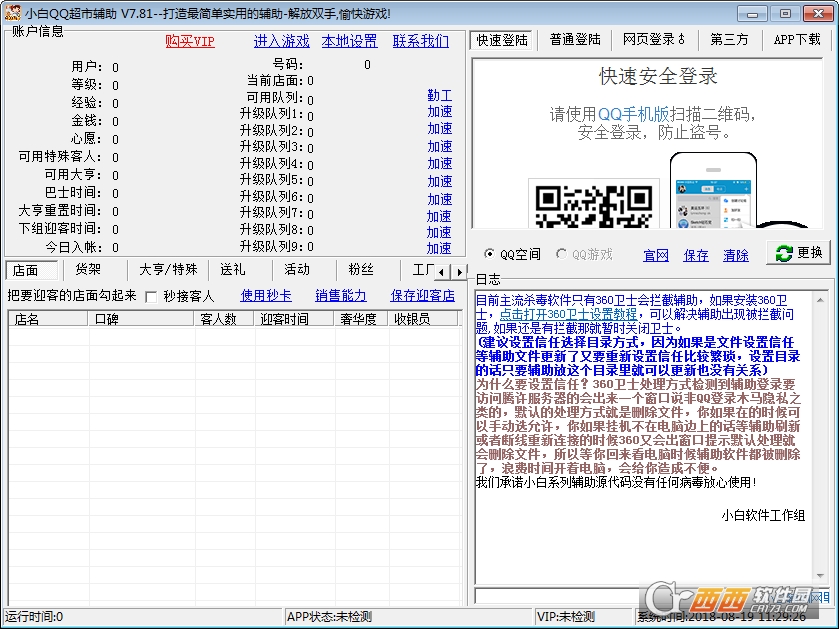
Task: Open the APP下载 tab
Action: click(x=796, y=40)
